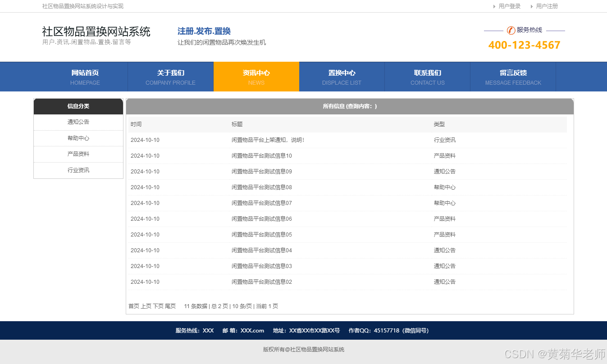This screenshot has width=607, height=364.
Task: Select the 留言反馈 MESSAGE FEEDBACK menu item
Action: click(513, 77)
